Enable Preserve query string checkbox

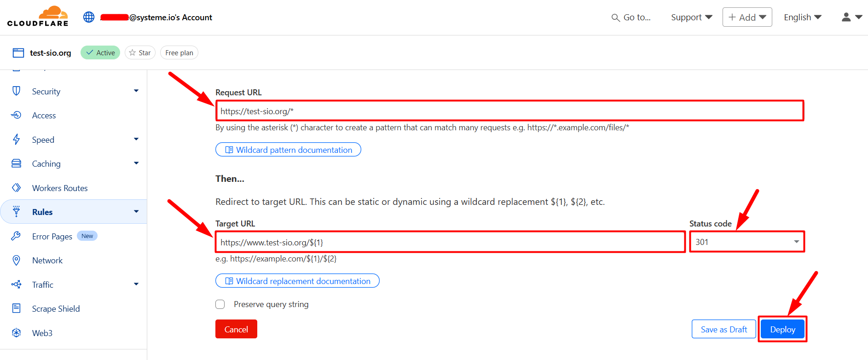(x=220, y=304)
